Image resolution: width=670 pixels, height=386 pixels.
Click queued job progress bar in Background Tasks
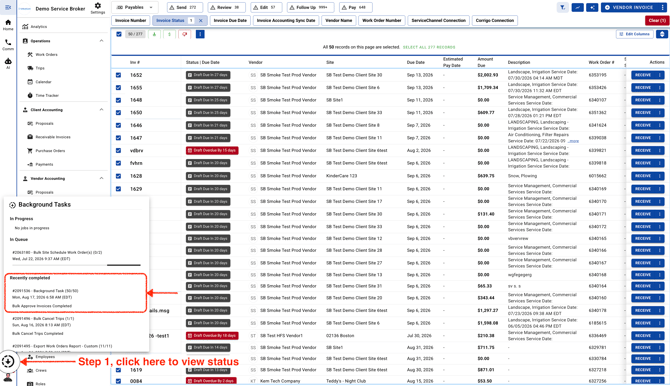coord(76,265)
